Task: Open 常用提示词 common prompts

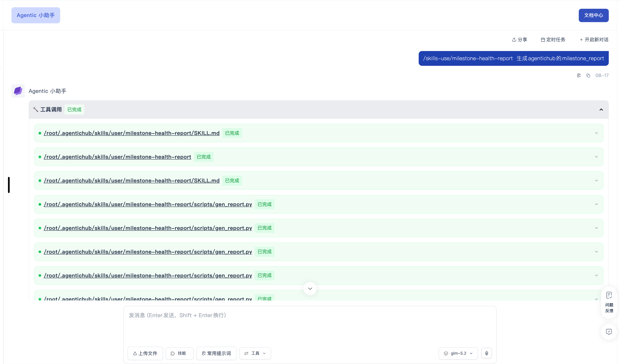Action: [216, 353]
